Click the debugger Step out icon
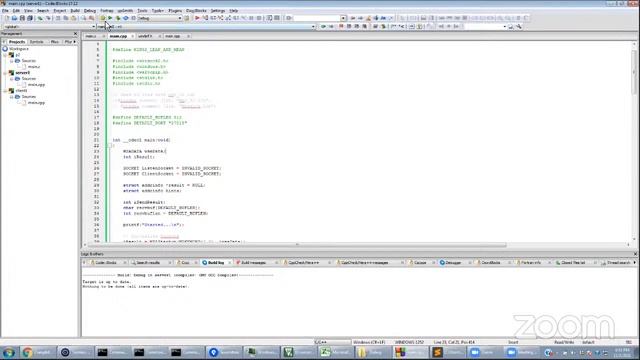The height and width of the screenshot is (360, 640). (x=228, y=18)
